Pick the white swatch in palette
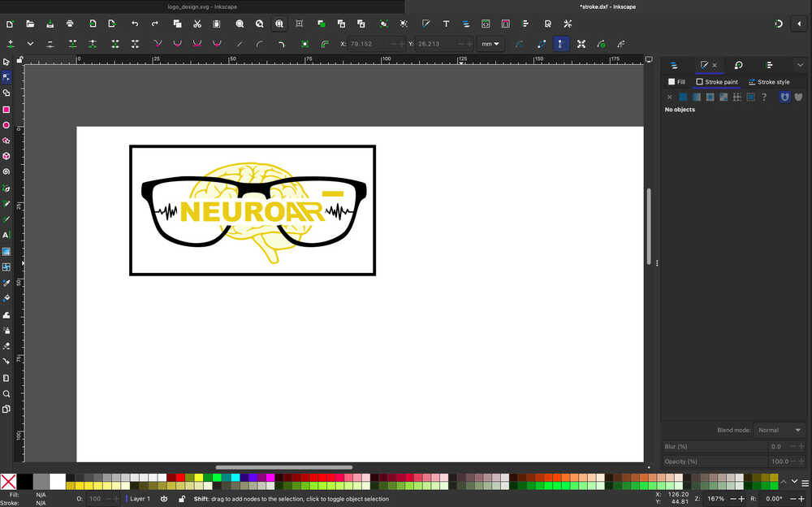 pyautogui.click(x=58, y=482)
